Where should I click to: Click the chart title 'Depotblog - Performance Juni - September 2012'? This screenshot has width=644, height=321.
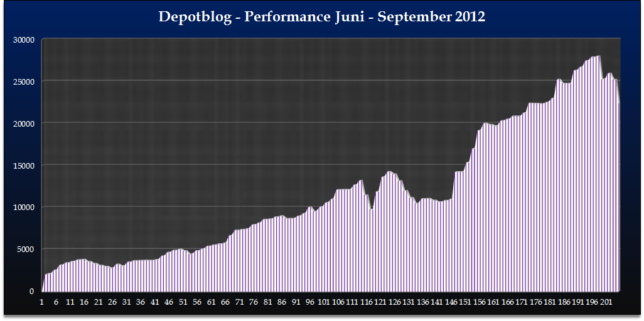pos(321,17)
